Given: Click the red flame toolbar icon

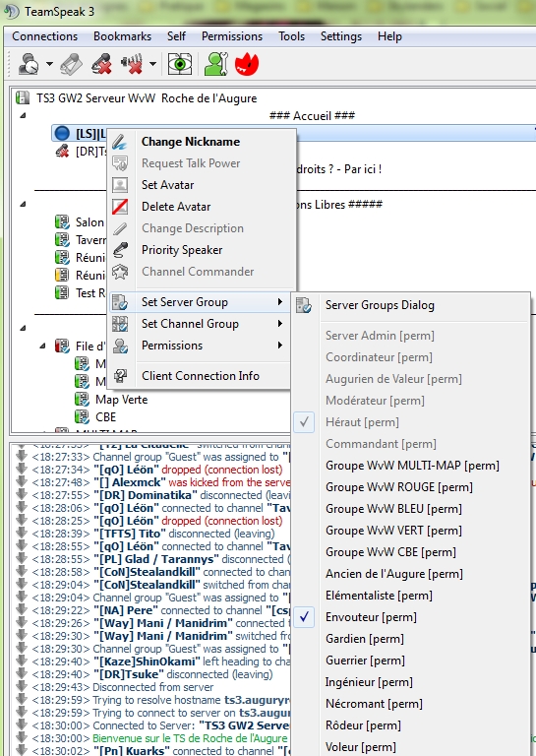Looking at the screenshot, I should pyautogui.click(x=247, y=64).
